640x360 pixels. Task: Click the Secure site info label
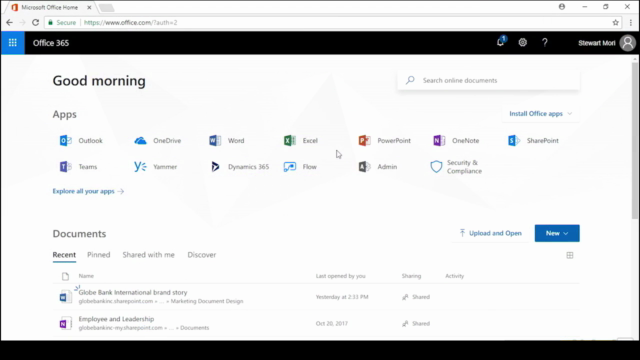pyautogui.click(x=62, y=22)
